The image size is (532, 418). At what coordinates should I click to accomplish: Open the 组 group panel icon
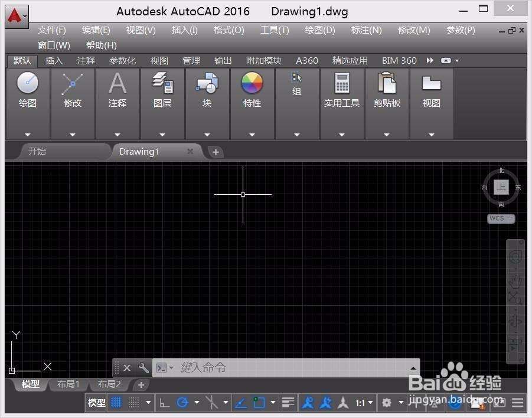click(296, 78)
